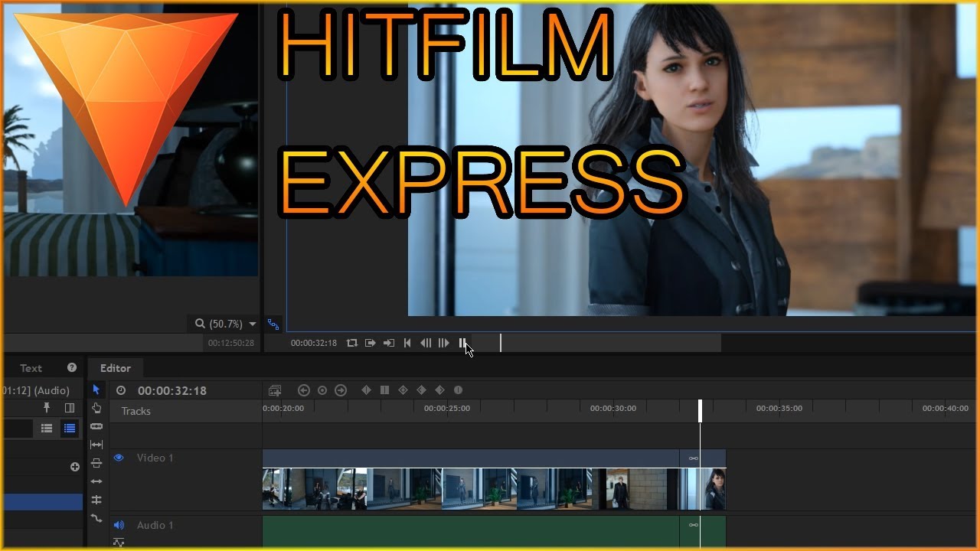Toggle keyframe at current time

tap(322, 390)
